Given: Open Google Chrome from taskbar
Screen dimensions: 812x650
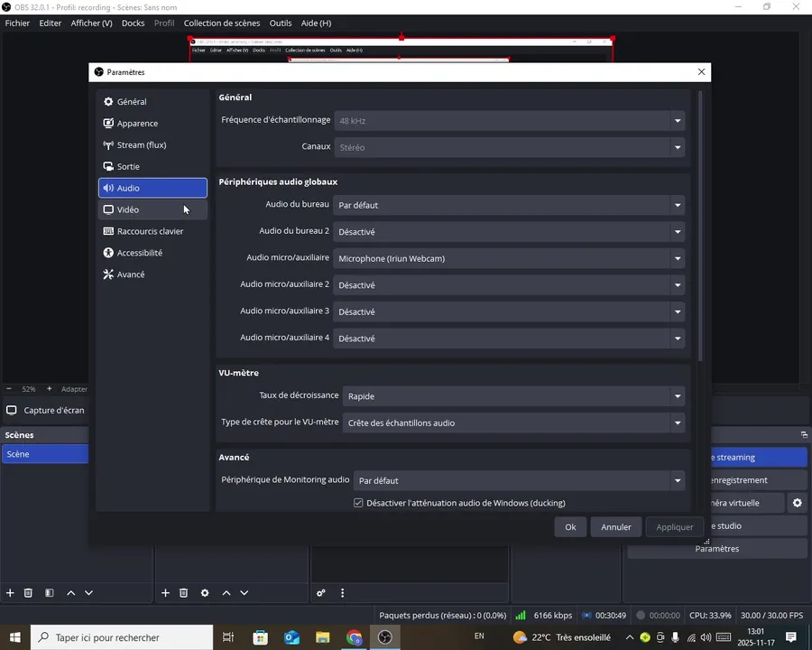Looking at the screenshot, I should [355, 637].
